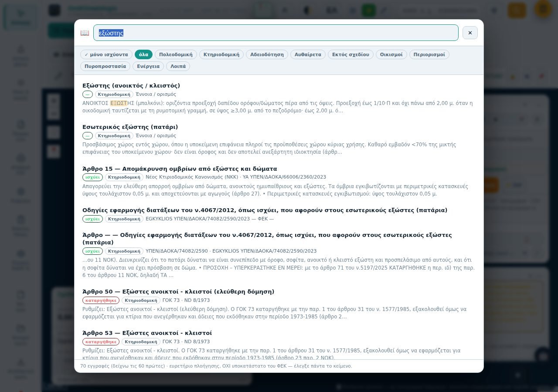Select the "όλα" category chip
Viewport: 558px width, 392px height.
pyautogui.click(x=143, y=54)
